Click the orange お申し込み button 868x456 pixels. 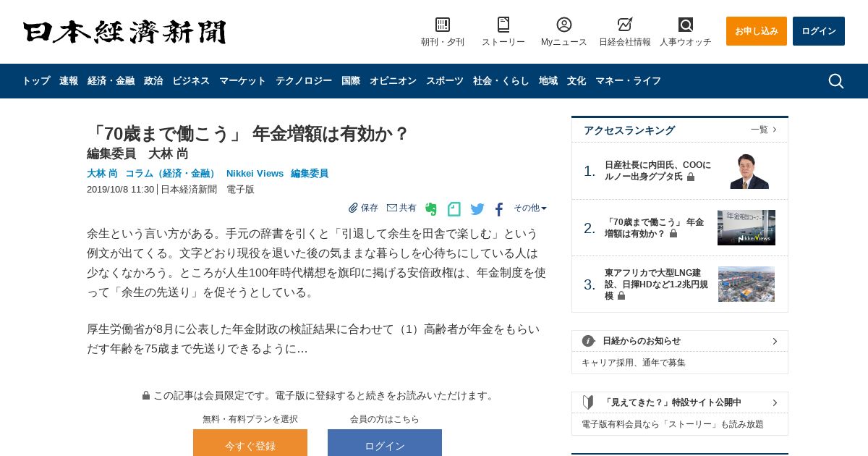click(x=757, y=31)
